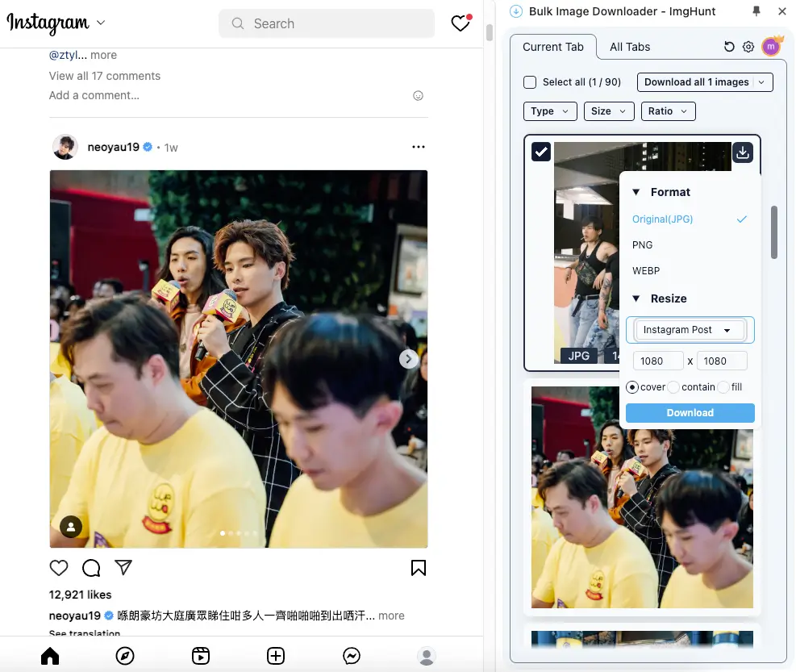Share the post via the paper plane icon
Image resolution: width=796 pixels, height=672 pixels.
click(x=123, y=568)
